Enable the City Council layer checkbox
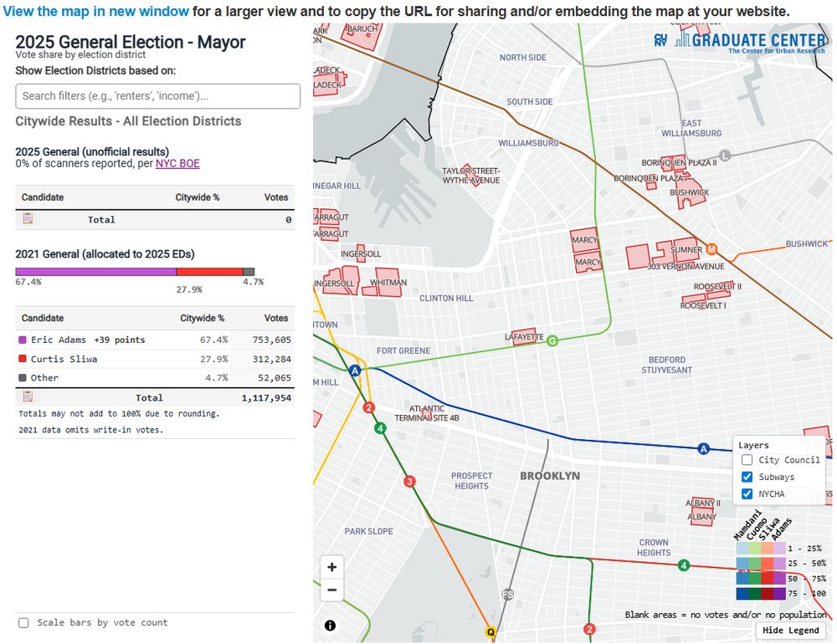Screen dimensions: 837x644 tap(745, 460)
